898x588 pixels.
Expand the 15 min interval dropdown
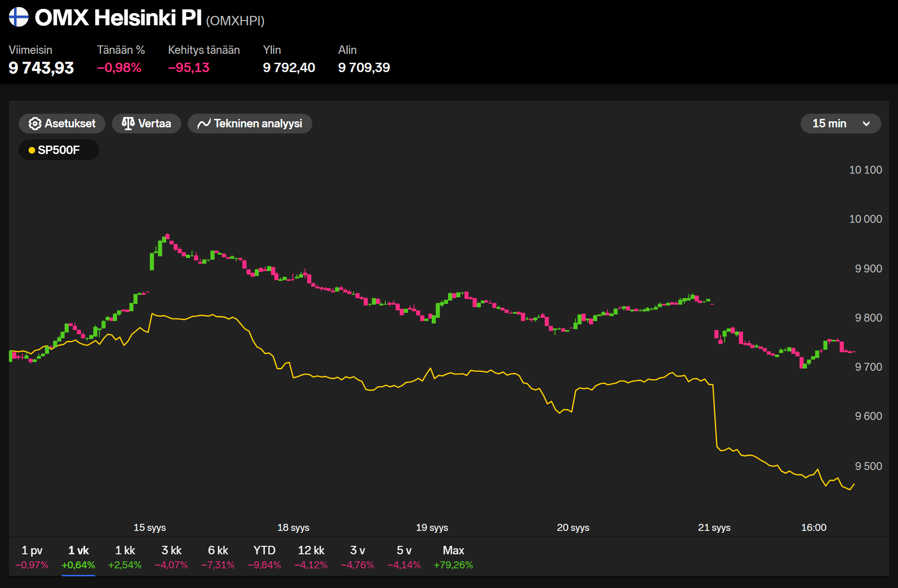click(840, 124)
